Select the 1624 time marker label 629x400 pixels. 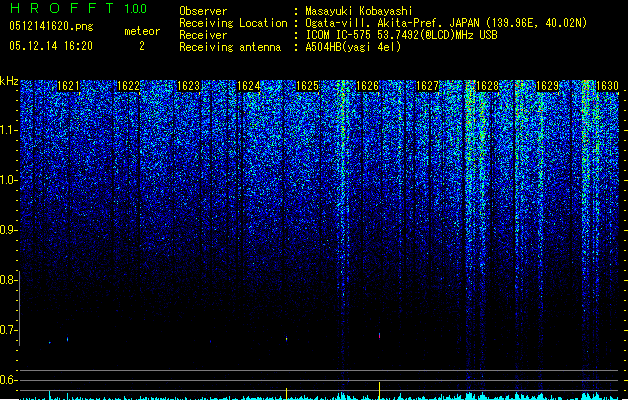click(x=248, y=86)
